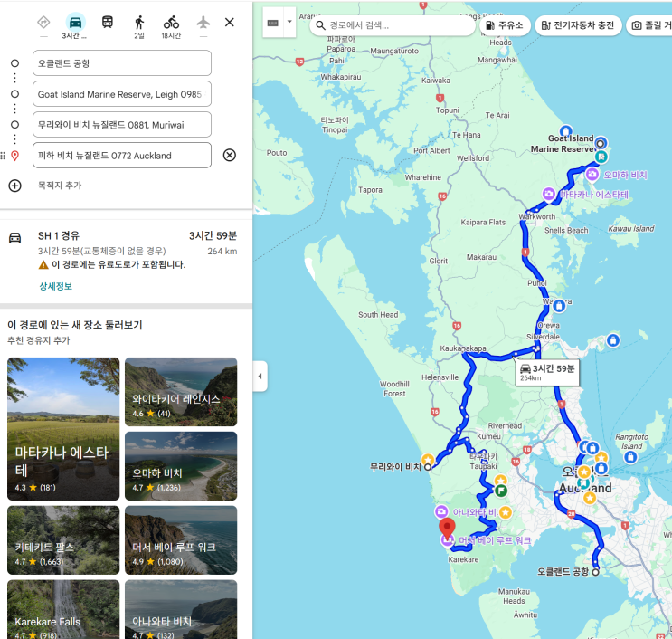Click the Warkworth town label
672x639 pixels.
point(537,216)
